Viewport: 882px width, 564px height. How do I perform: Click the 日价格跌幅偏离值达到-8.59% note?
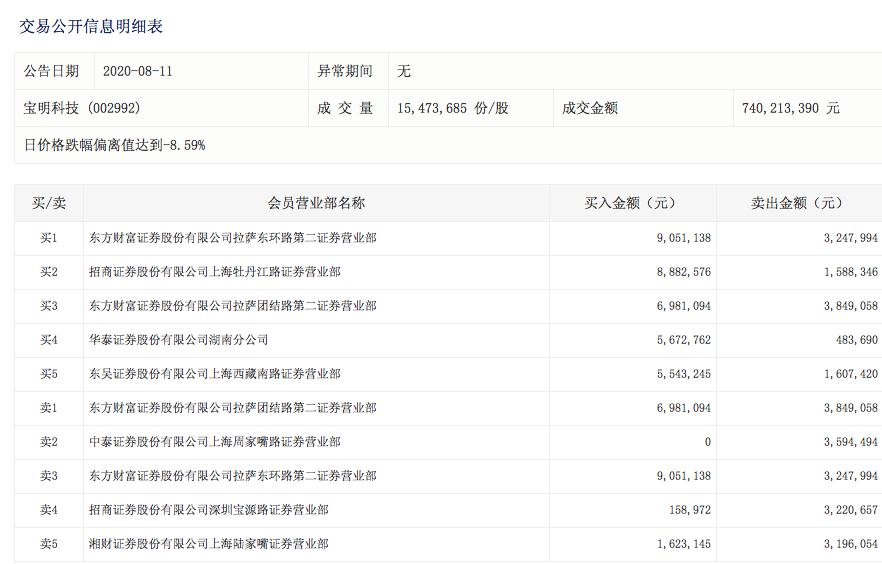click(x=114, y=145)
